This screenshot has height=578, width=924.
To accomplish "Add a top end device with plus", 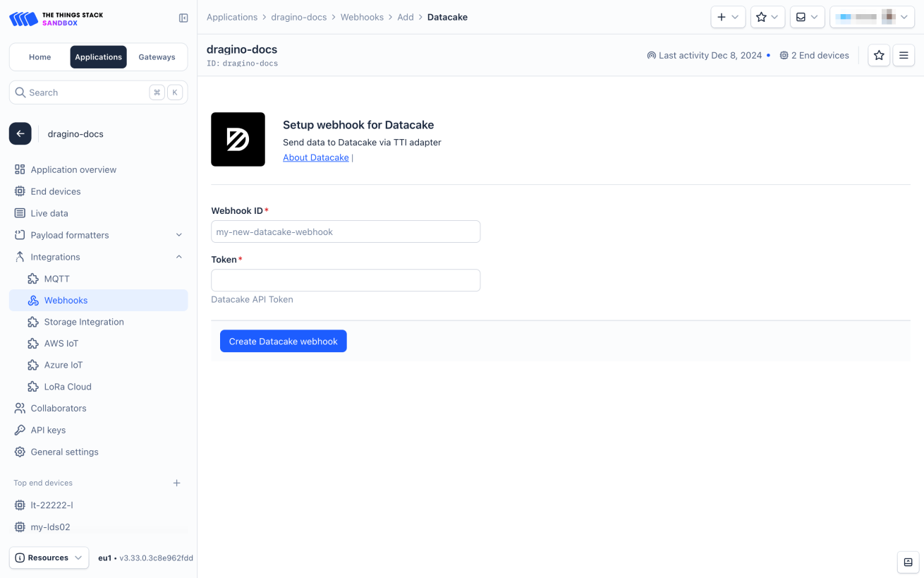I will (177, 483).
